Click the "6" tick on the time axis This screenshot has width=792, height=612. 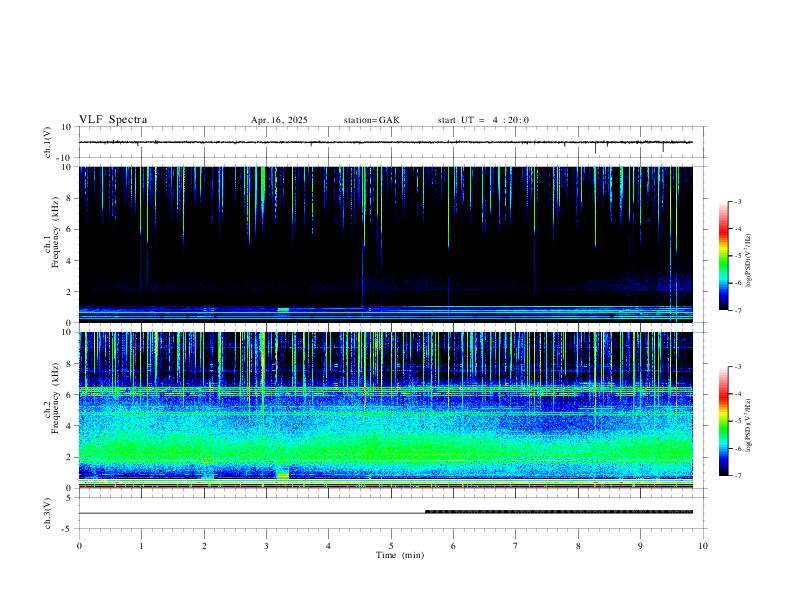tap(454, 546)
